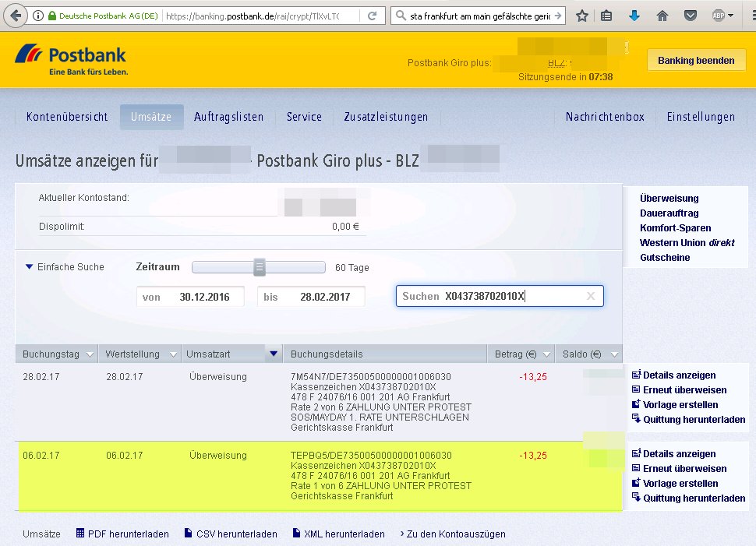The width and height of the screenshot is (756, 546).
Task: Open the Nachrichtenbox tab
Action: [x=605, y=117]
